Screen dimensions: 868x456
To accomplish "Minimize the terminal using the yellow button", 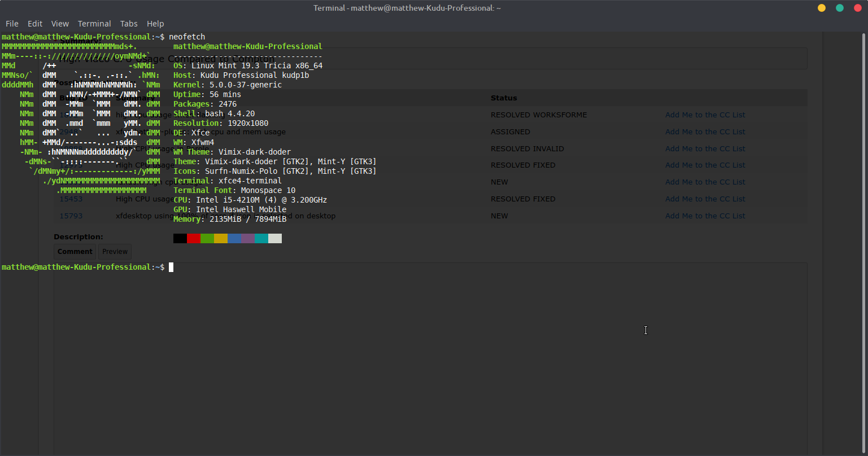I will (822, 8).
